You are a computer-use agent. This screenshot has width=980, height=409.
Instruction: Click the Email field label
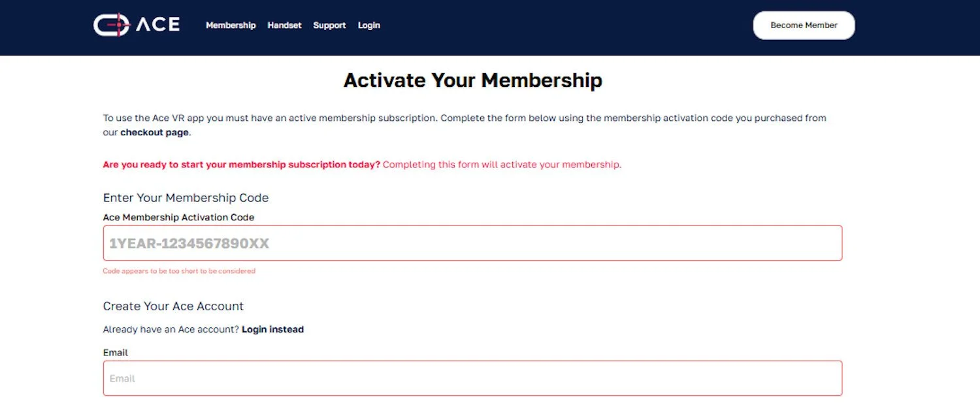coord(115,353)
